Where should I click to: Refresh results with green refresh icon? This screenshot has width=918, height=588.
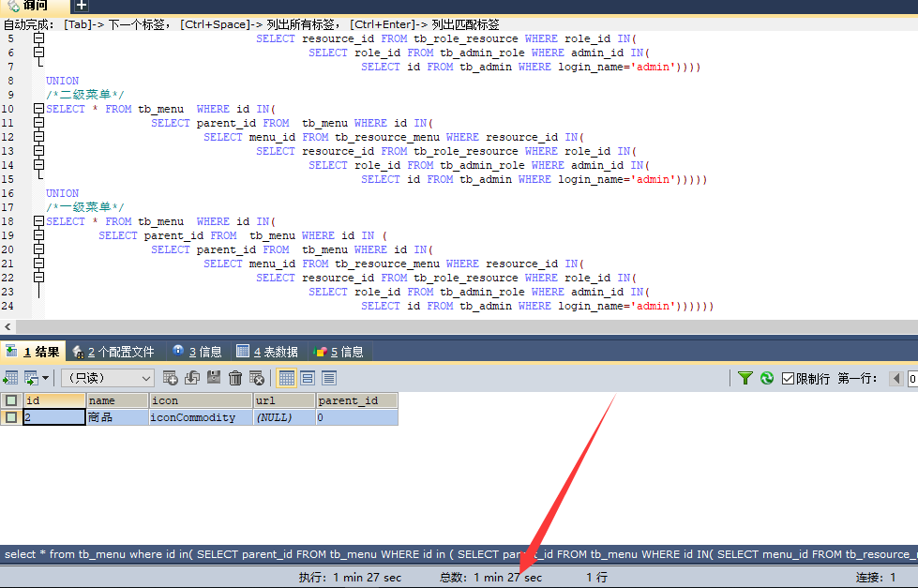pos(767,378)
